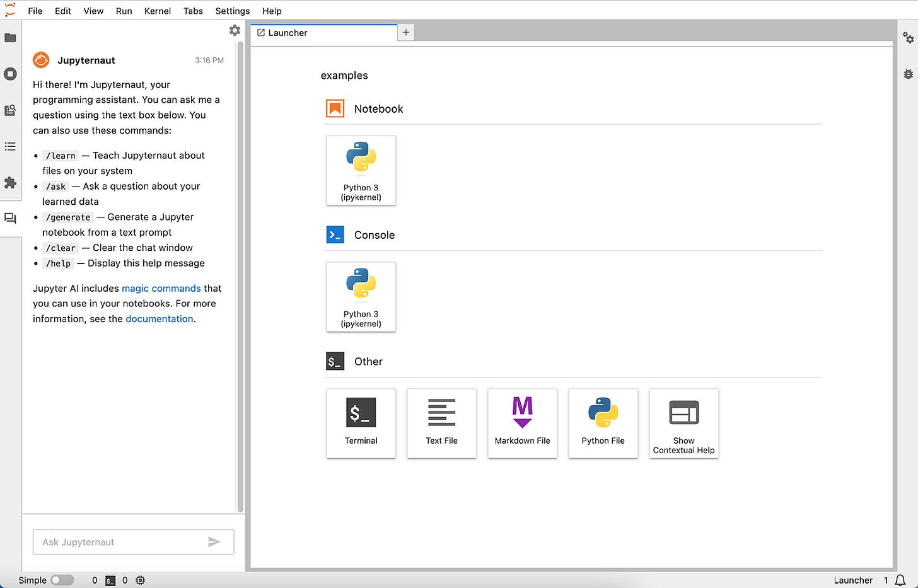The height and width of the screenshot is (588, 918).
Task: Open the file browser sidebar panel
Action: click(x=11, y=38)
